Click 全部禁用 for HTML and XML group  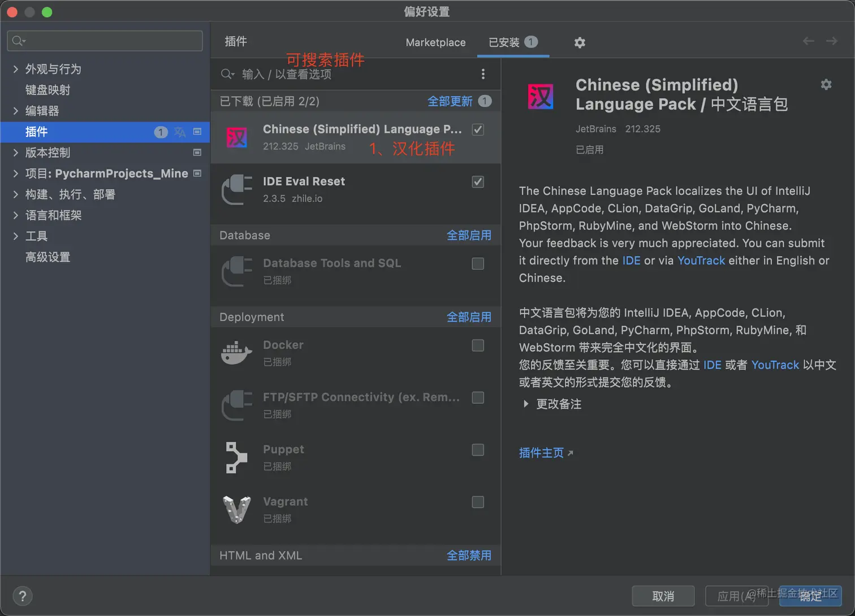pos(469,556)
